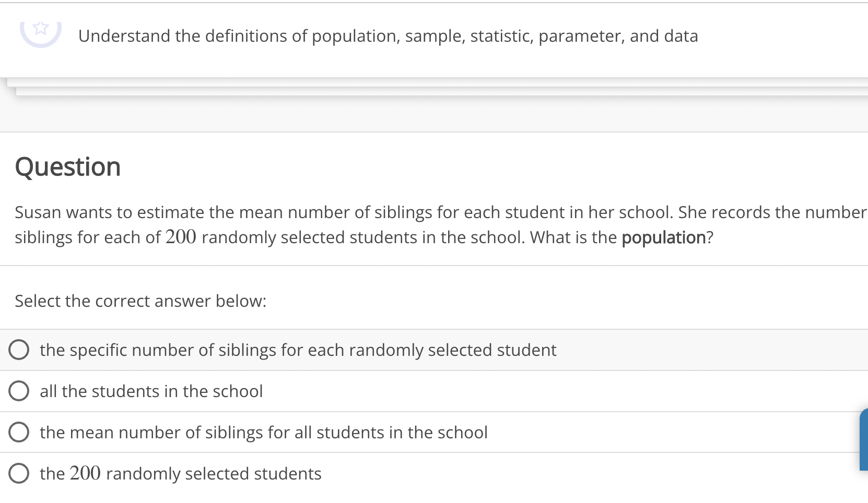The height and width of the screenshot is (503, 868).
Task: Click answer text 'the 200 randomly selected students'
Action: [181, 473]
